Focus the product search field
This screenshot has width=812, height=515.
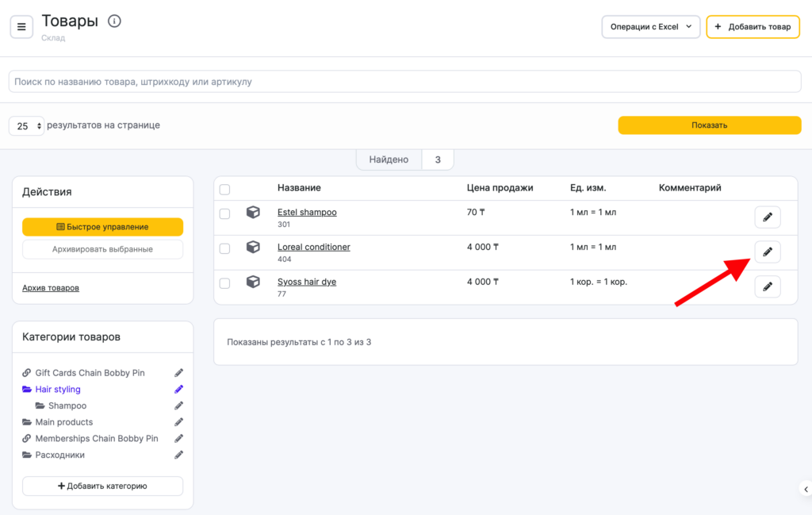pos(404,82)
